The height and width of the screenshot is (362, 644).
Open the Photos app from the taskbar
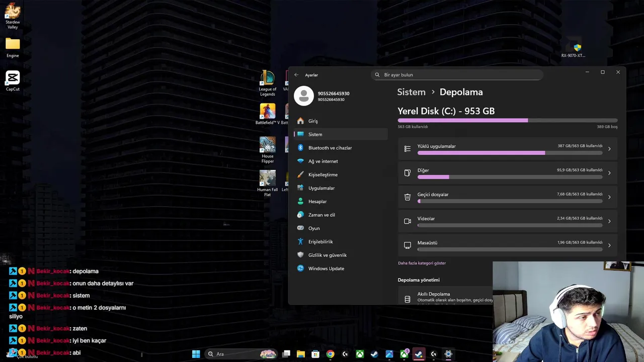(389, 354)
